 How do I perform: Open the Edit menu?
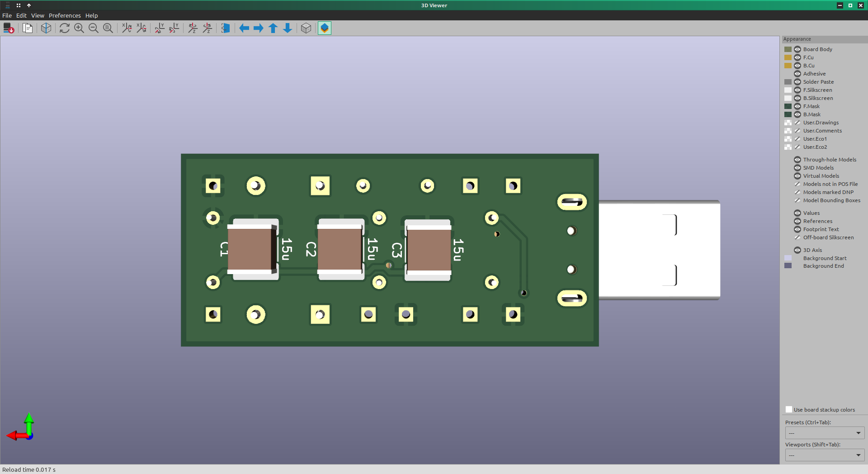point(21,15)
